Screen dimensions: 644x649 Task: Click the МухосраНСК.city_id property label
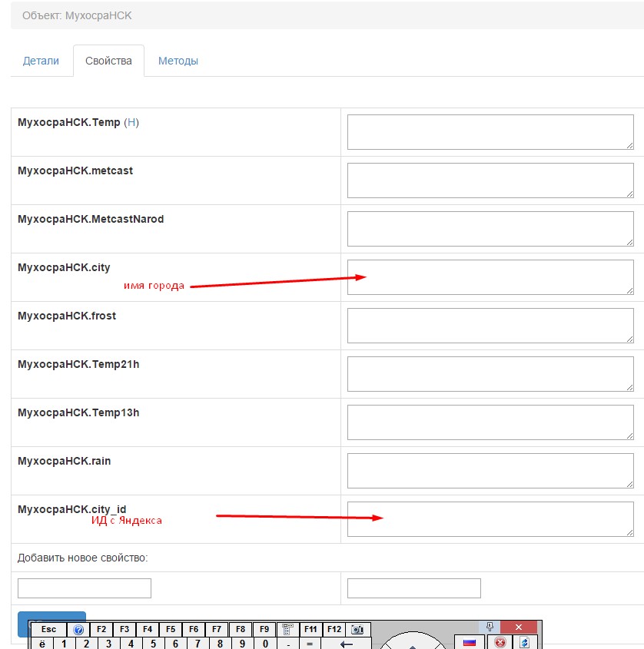pyautogui.click(x=71, y=509)
